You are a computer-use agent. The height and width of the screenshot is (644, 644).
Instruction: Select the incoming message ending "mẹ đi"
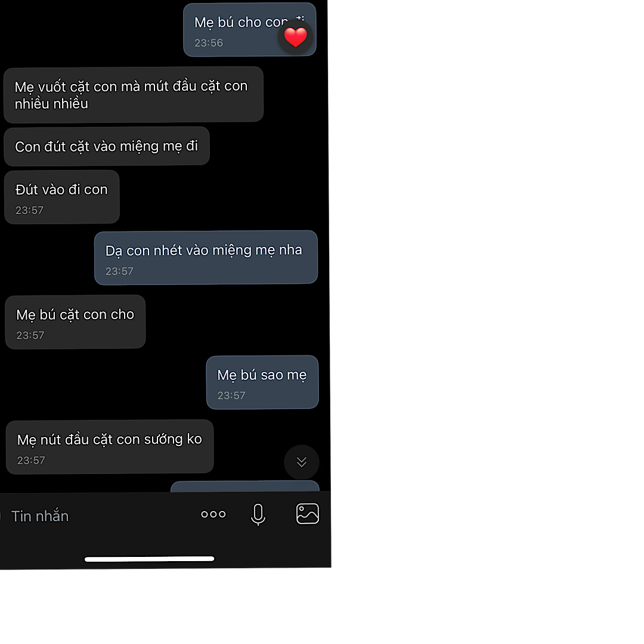click(107, 146)
